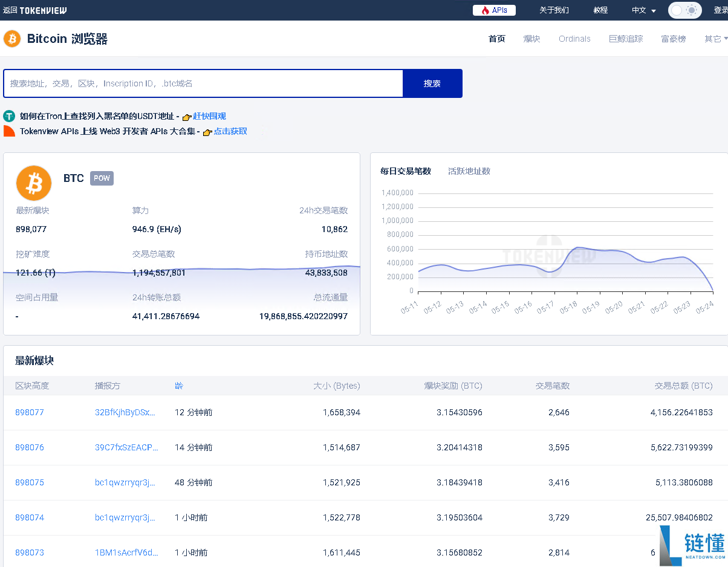728x567 pixels.
Task: Click the orange Tokenview icon beside the APIs notice
Action: [9, 131]
